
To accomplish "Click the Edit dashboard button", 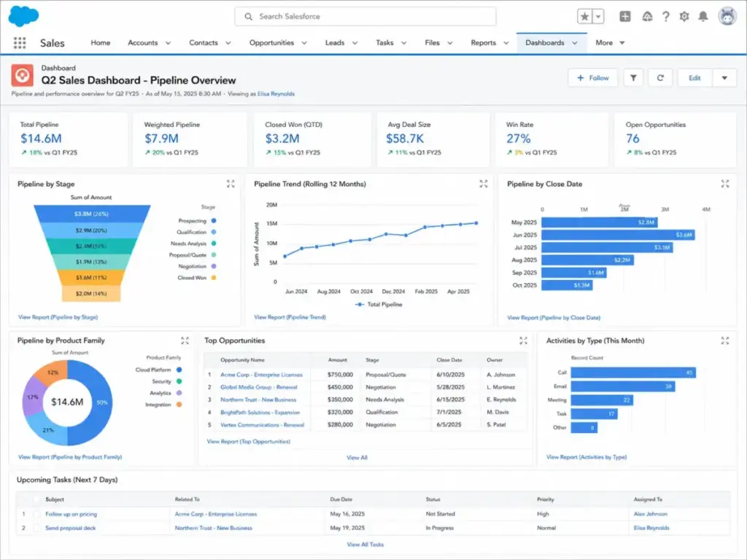I will point(694,77).
